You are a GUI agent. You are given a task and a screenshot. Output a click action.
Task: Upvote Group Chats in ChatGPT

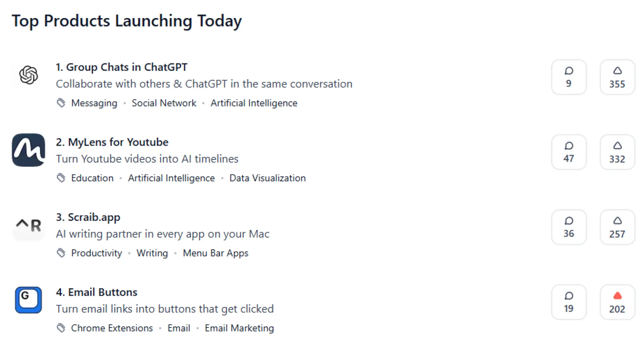pos(617,77)
